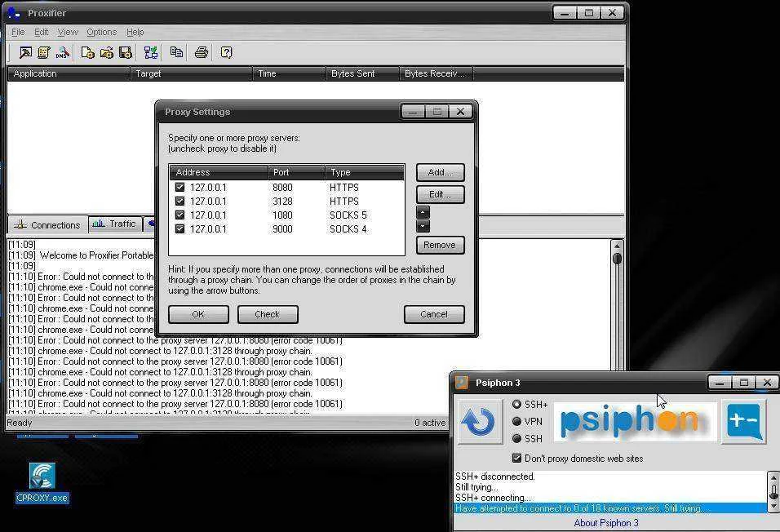Viewport: 780px width, 532px height.
Task: Click the Psiphon reconnect circular arrow icon
Action: point(479,422)
